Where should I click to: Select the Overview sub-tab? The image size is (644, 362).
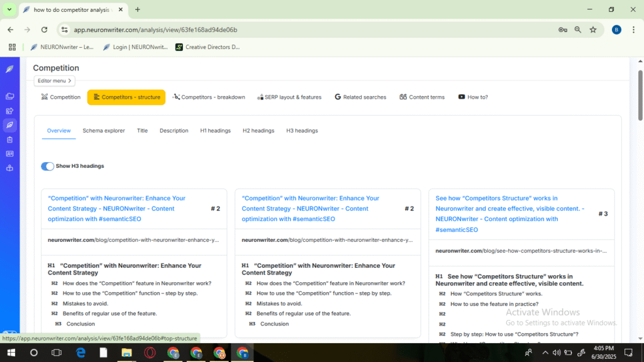pos(58,131)
